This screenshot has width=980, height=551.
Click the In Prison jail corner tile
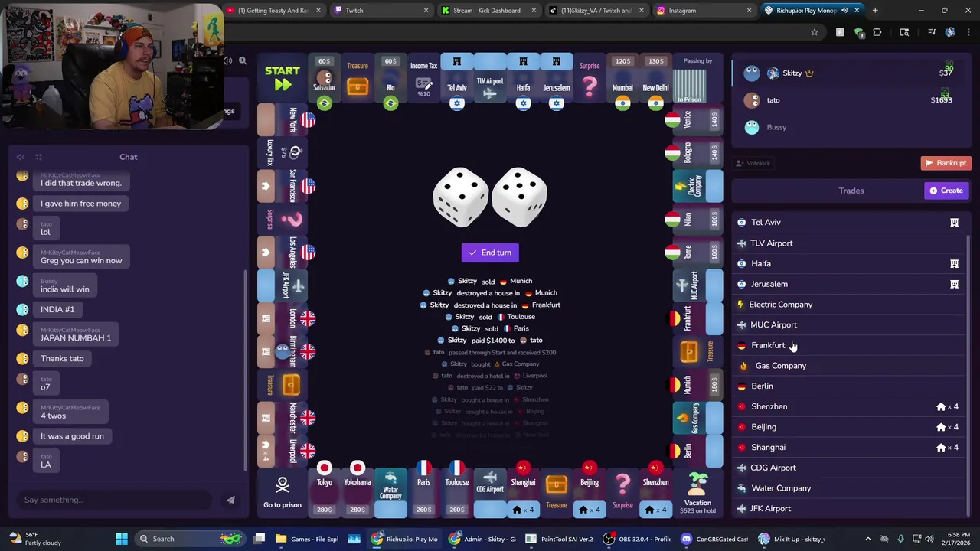[697, 79]
